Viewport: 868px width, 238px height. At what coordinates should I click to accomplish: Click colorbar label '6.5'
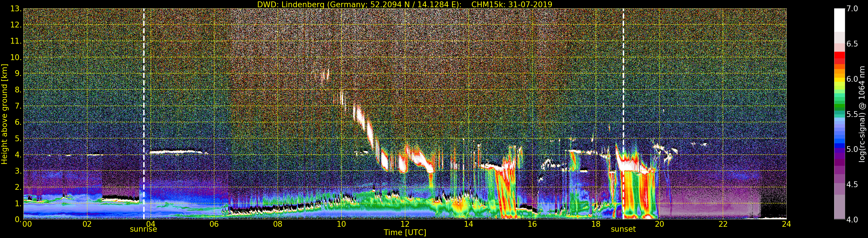852,44
